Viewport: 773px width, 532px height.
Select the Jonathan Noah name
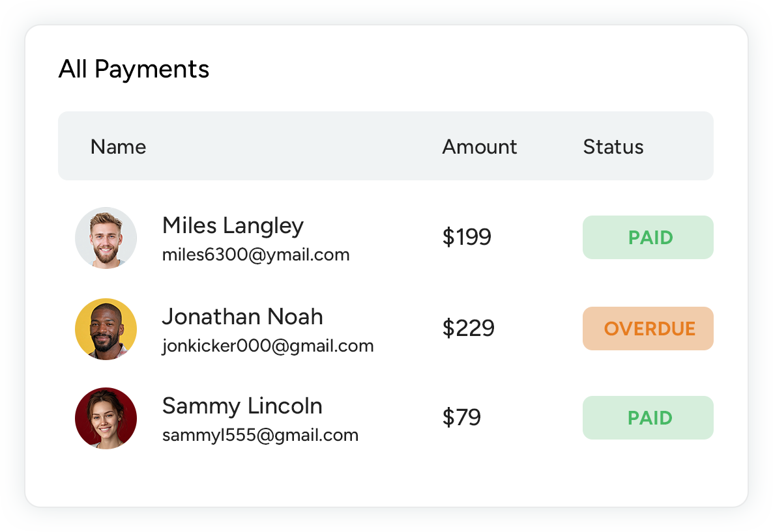pyautogui.click(x=242, y=317)
